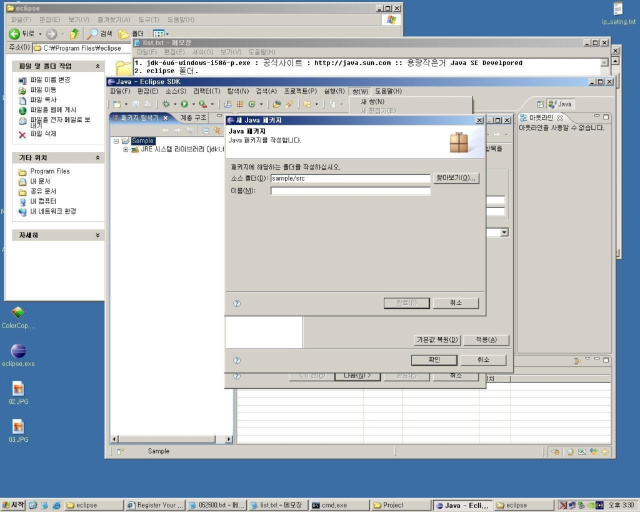Click the Search magnifier in Explorer toolbar
The width and height of the screenshot is (640, 512).
coord(93,34)
